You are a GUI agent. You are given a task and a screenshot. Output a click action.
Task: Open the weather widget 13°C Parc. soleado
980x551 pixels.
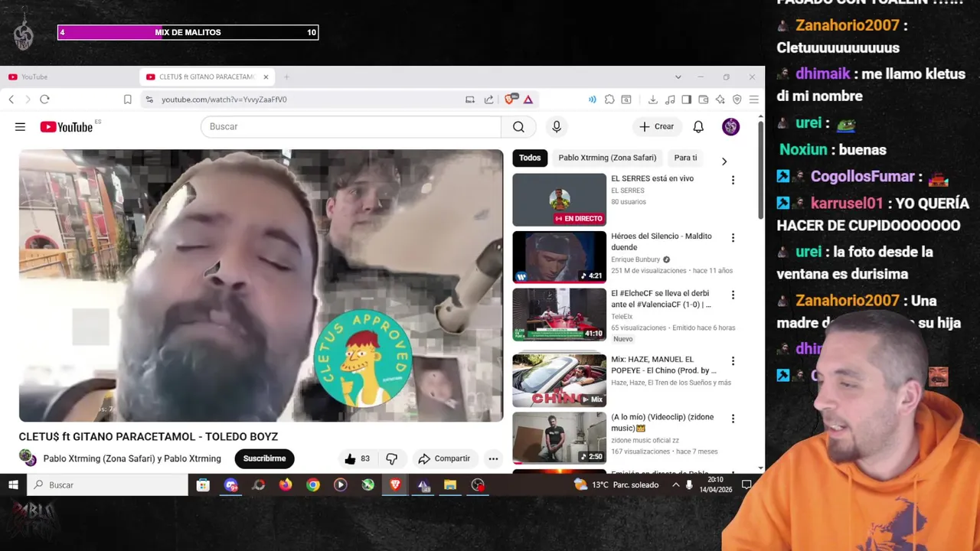coord(616,484)
